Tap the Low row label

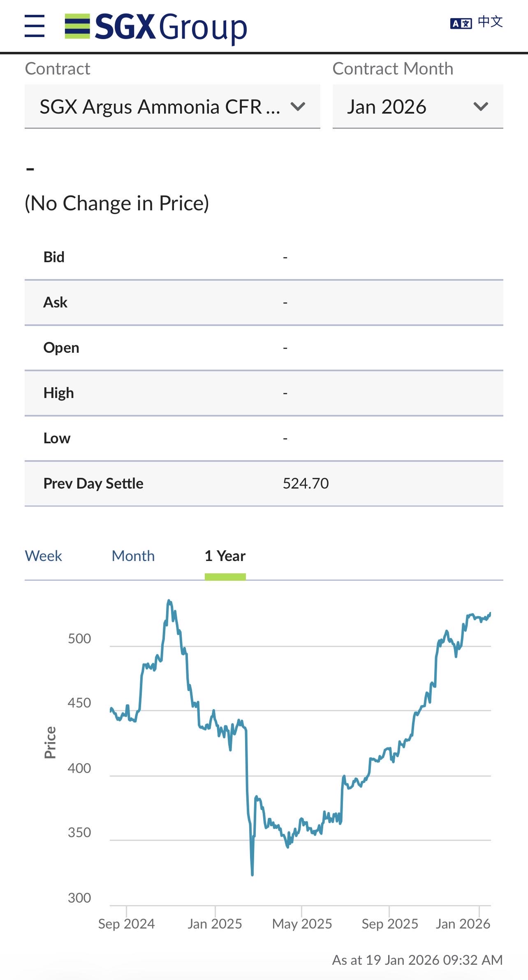57,438
